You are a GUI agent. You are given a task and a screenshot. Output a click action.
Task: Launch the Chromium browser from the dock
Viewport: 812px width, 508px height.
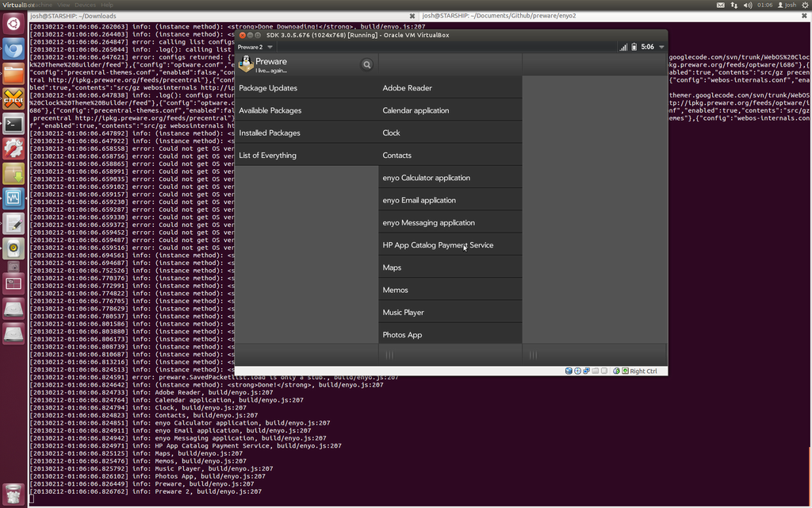[x=13, y=49]
